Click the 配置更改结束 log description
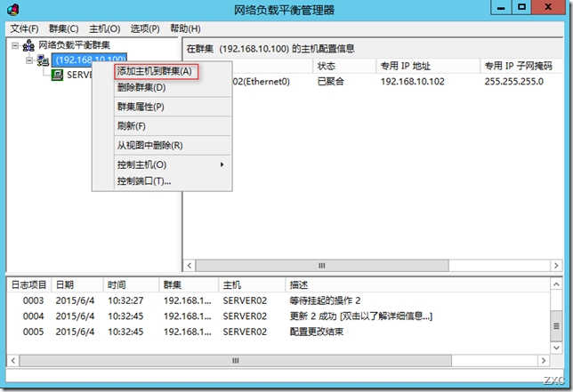573x392 pixels. pyautogui.click(x=317, y=332)
